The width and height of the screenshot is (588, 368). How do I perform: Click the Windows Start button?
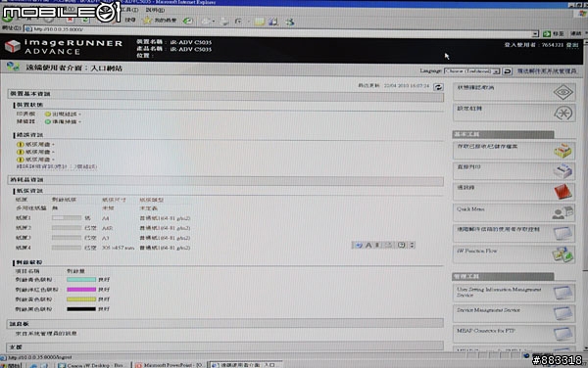(x=11, y=365)
